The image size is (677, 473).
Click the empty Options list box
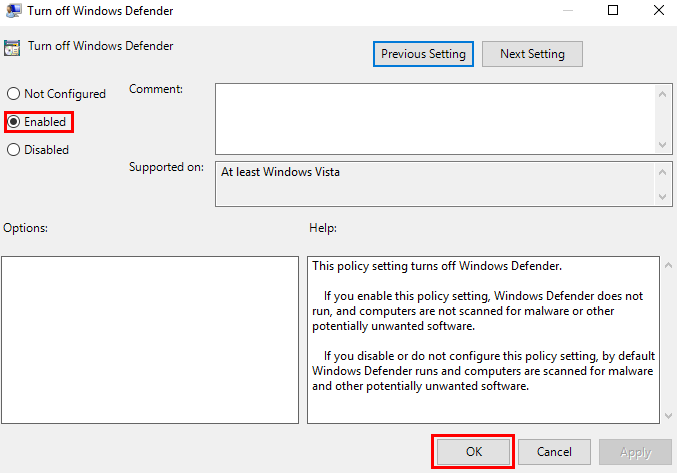150,340
